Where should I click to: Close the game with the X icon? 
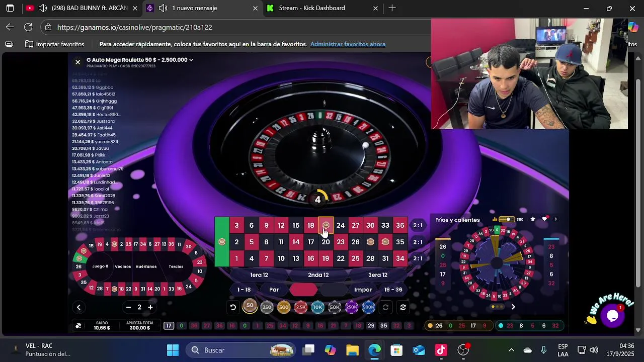coord(77,62)
